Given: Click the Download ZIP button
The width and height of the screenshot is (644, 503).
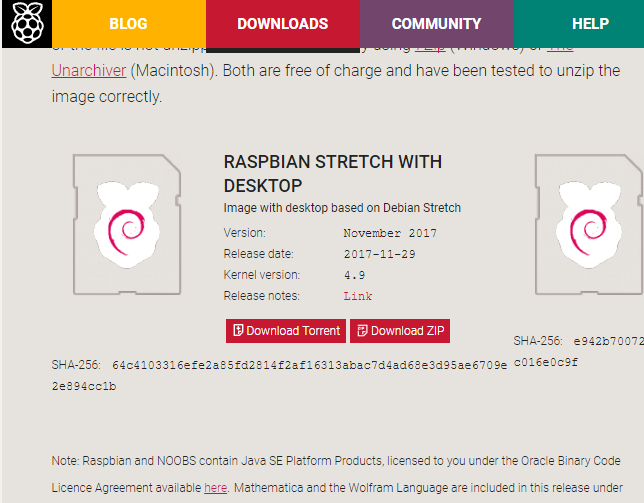Looking at the screenshot, I should (400, 331).
